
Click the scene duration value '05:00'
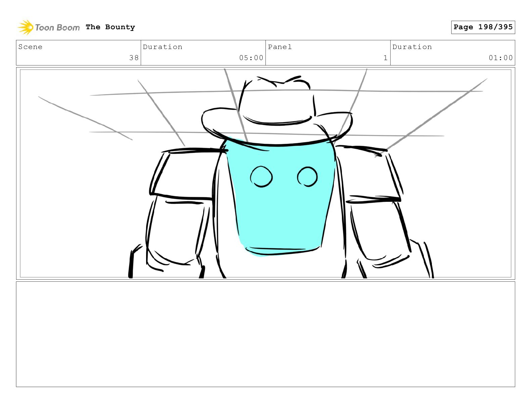point(251,58)
